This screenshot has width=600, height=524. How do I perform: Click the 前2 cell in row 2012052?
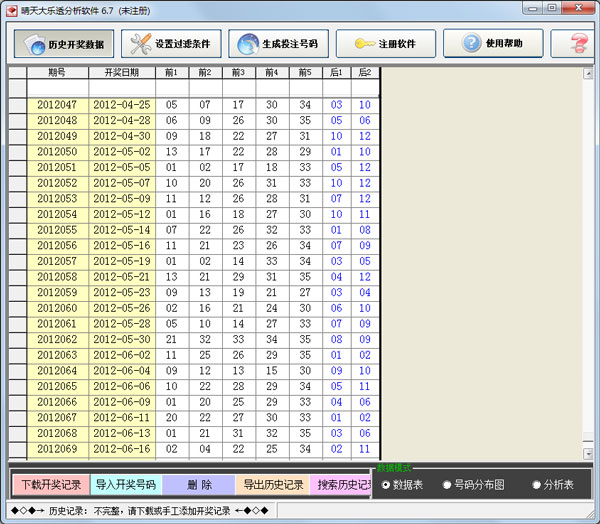point(205,183)
